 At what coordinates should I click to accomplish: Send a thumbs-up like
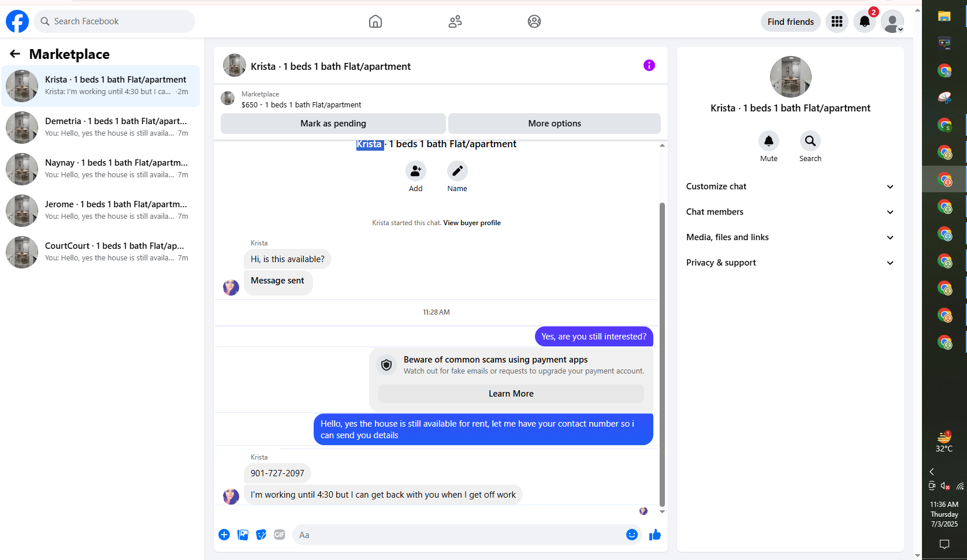654,535
